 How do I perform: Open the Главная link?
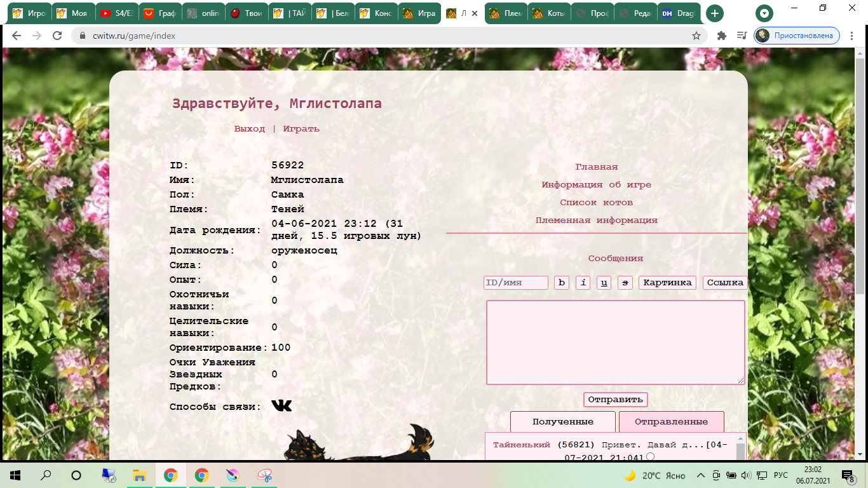(x=597, y=167)
